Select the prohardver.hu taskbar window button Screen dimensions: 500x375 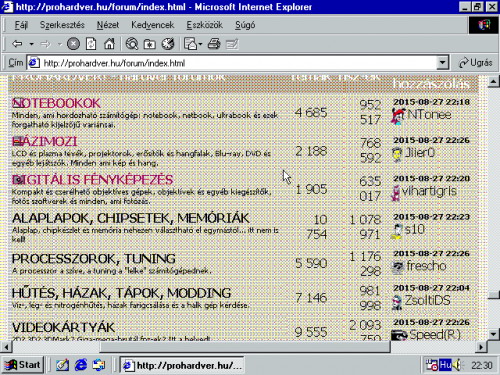click(183, 365)
